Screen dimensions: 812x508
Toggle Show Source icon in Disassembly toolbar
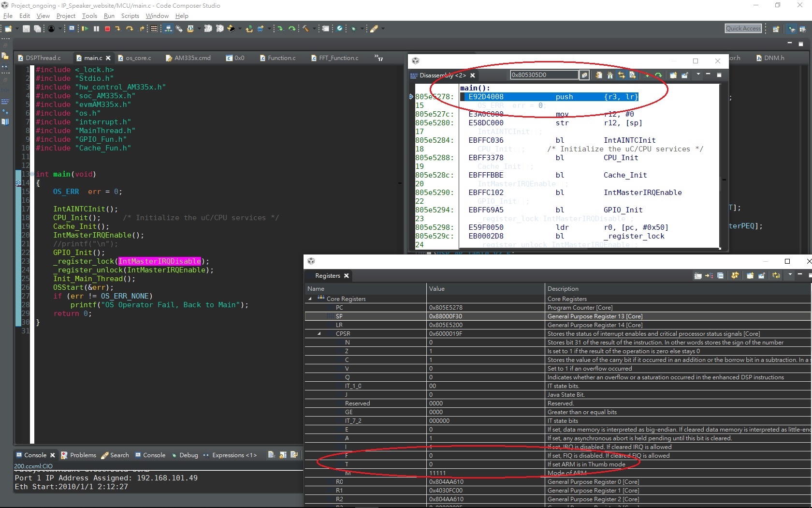pos(632,75)
